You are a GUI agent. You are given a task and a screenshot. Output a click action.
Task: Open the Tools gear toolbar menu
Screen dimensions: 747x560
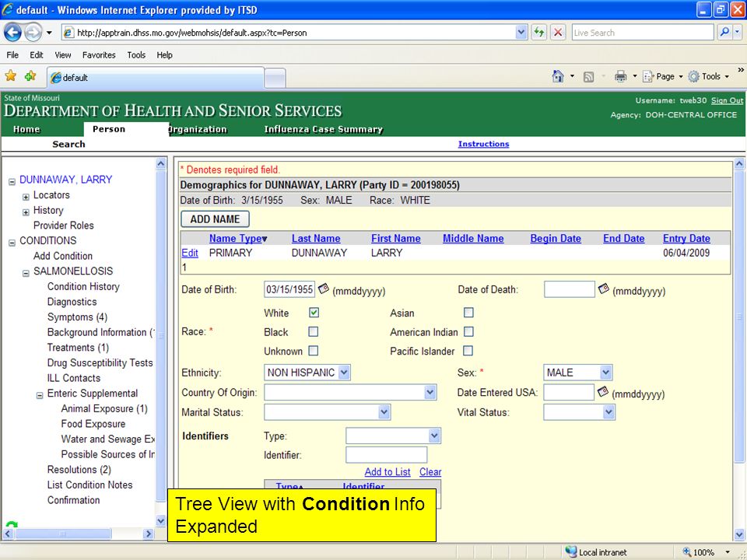[708, 76]
